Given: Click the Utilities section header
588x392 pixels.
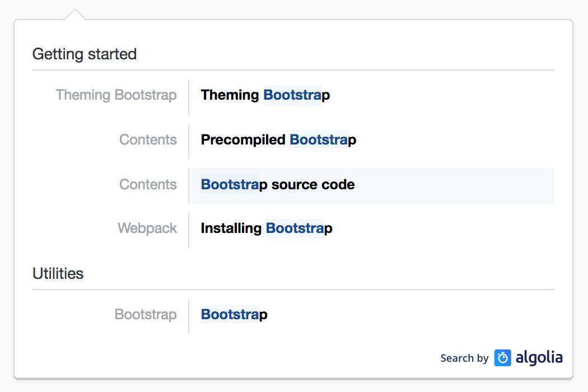Looking at the screenshot, I should [58, 274].
